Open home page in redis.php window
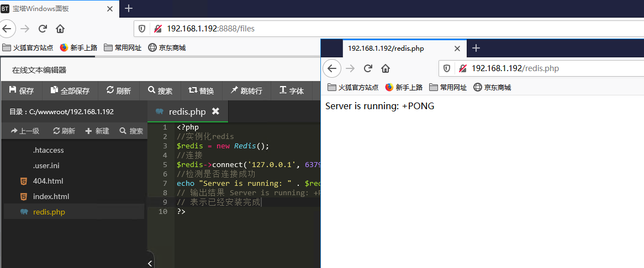The height and width of the screenshot is (268, 644). (386, 68)
